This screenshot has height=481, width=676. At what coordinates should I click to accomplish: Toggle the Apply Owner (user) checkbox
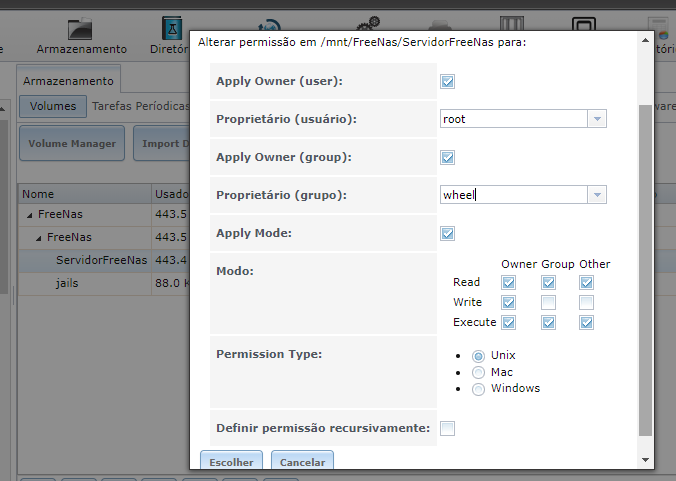click(447, 81)
